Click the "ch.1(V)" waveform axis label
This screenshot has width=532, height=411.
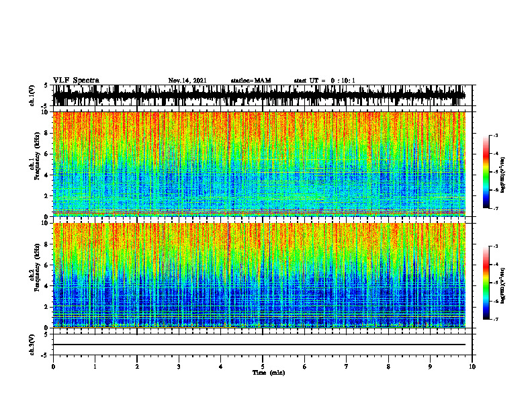click(x=32, y=95)
